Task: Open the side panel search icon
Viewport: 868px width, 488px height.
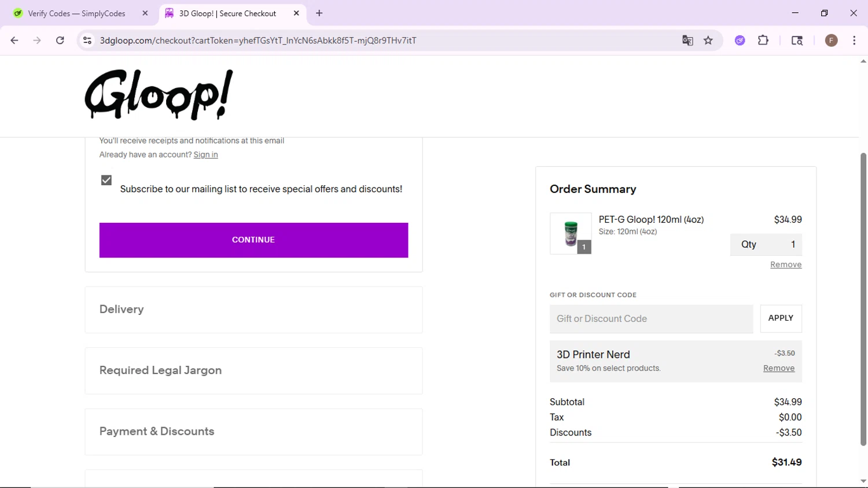Action: (797, 41)
